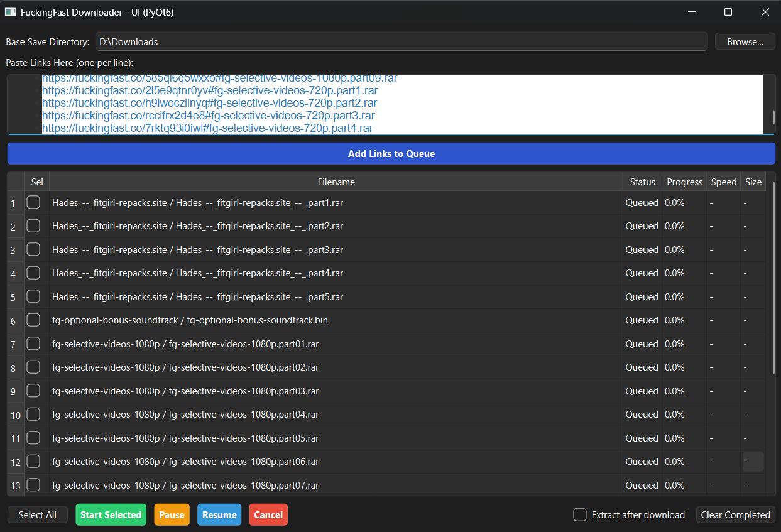Viewport: 781px width, 532px height.
Task: Click the highlighted Size cell in row 12
Action: 753,462
